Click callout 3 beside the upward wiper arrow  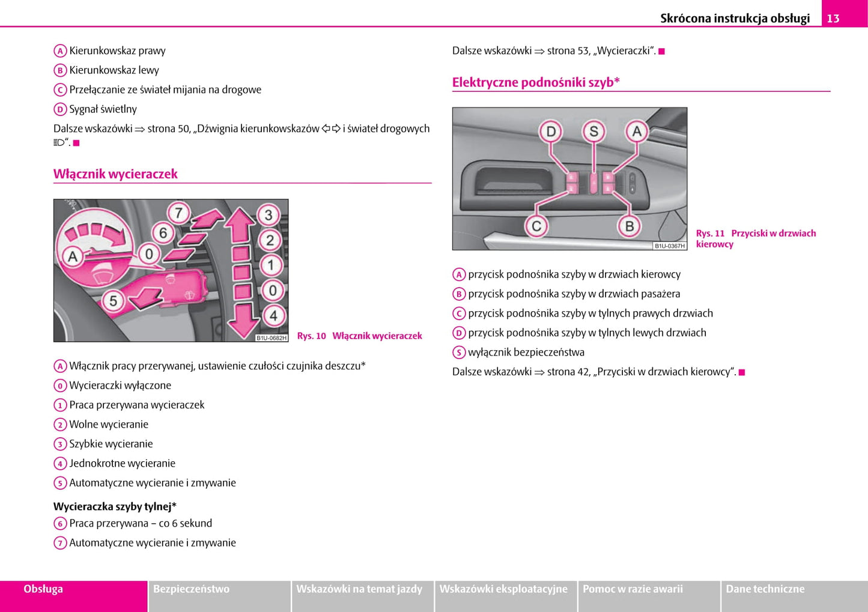(x=269, y=215)
